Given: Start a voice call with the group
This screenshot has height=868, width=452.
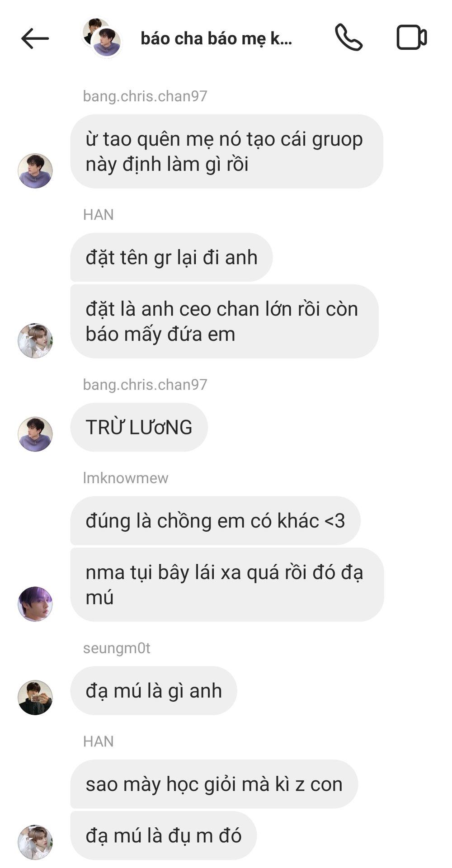Looking at the screenshot, I should (x=348, y=38).
